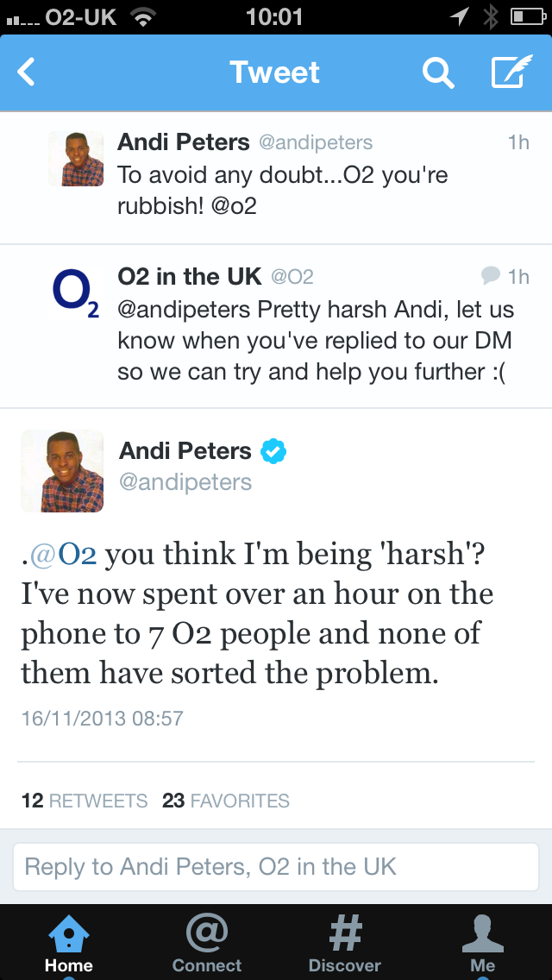Tap the blue verified badge
Viewport: 552px width, 980px height.
[x=273, y=450]
